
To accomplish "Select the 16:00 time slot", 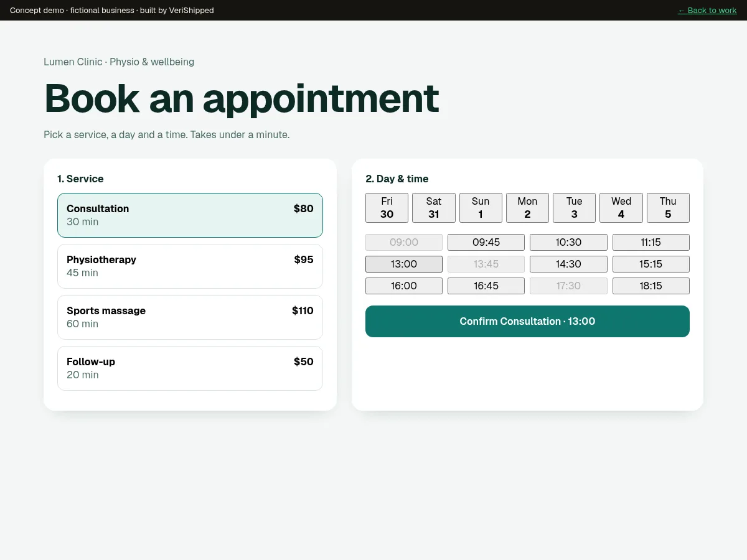I will click(404, 286).
